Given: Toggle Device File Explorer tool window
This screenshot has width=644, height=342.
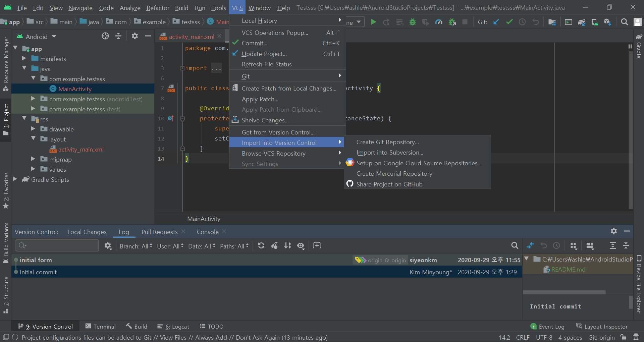Looking at the screenshot, I should pos(639,284).
